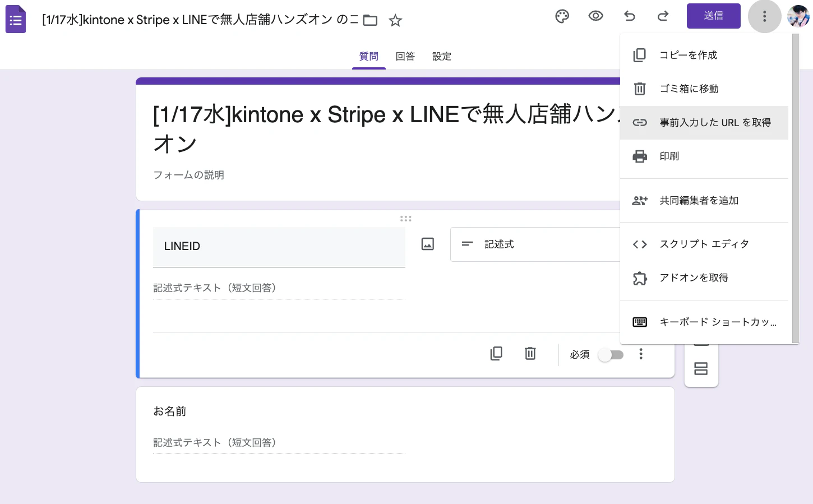Viewport: 813px width, 504px height.
Task: Switch to the 設定 tab
Action: [x=441, y=56]
